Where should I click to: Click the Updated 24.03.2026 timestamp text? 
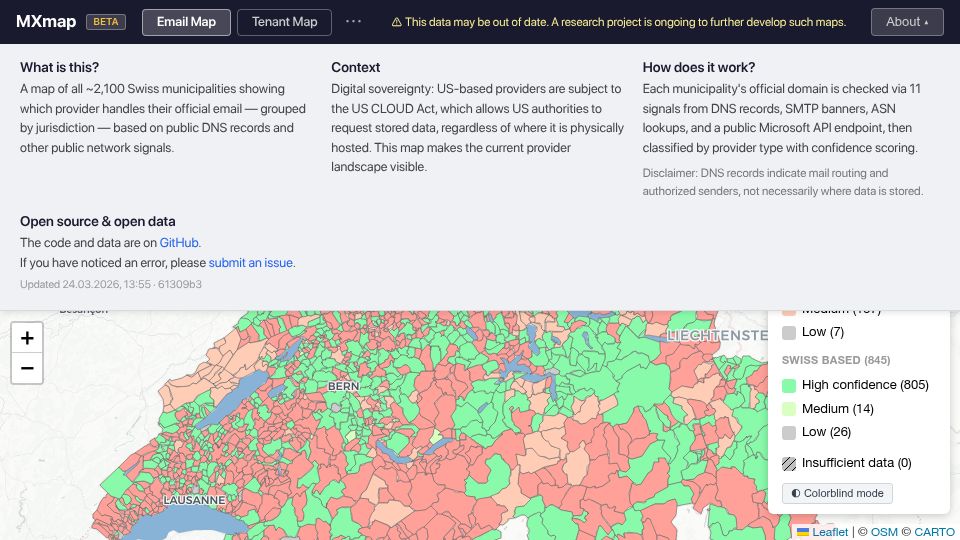111,284
